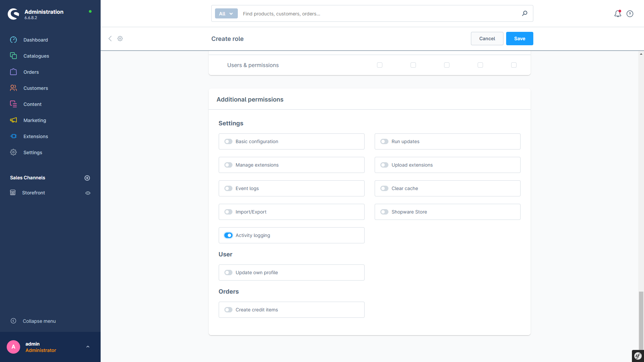Screen dimensions: 644x362
Task: Click the Storefront shop icon
Action: pyautogui.click(x=13, y=193)
